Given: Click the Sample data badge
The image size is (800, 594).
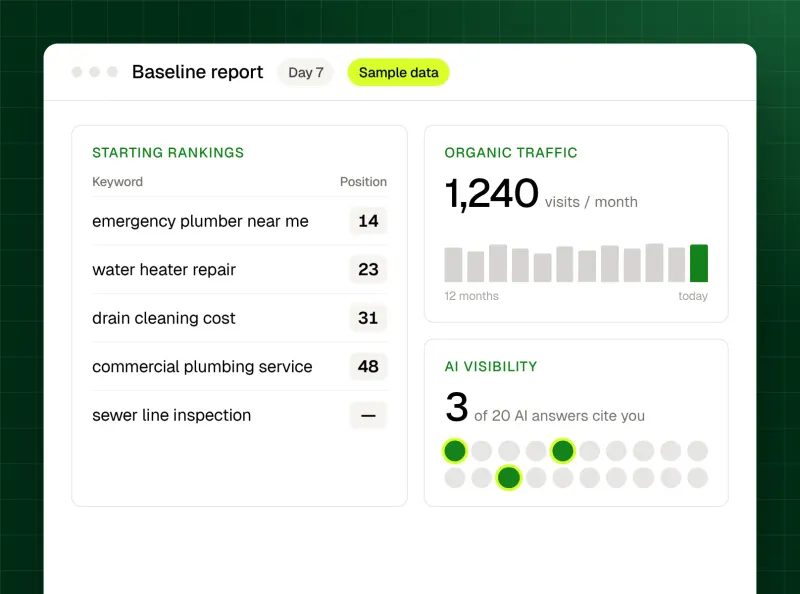Looking at the screenshot, I should tap(398, 72).
